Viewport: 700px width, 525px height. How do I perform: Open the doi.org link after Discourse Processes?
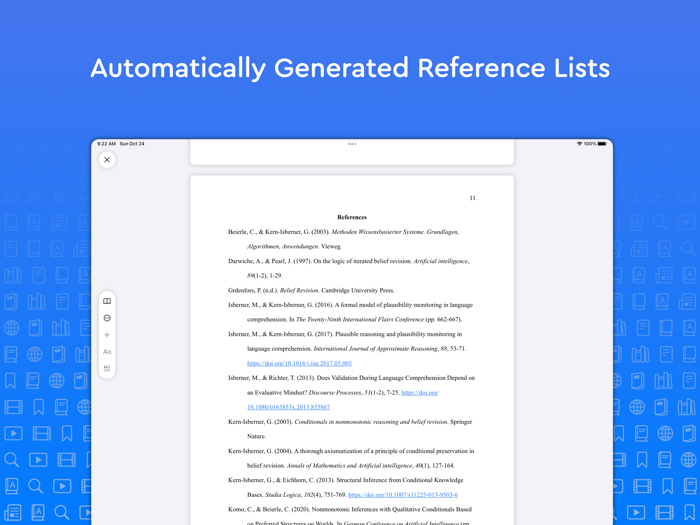point(420,393)
